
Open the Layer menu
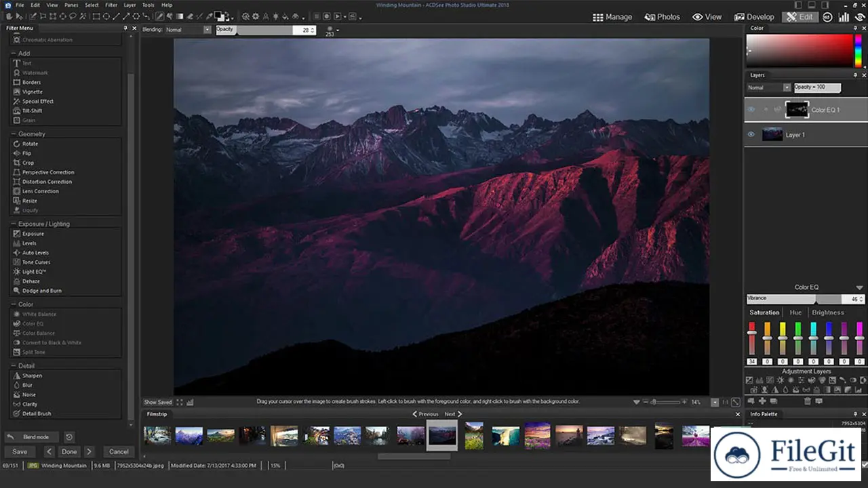[x=130, y=5]
